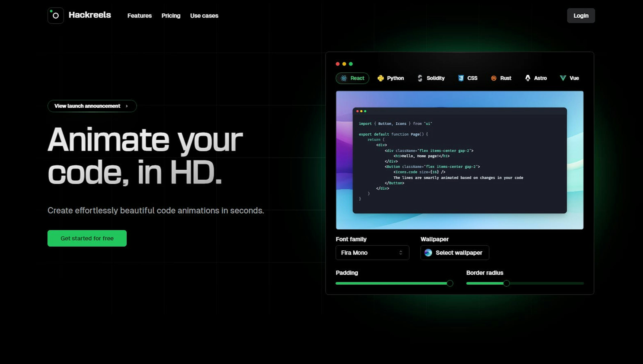643x364 pixels.
Task: Click the CSS3 shield icon
Action: (x=461, y=78)
